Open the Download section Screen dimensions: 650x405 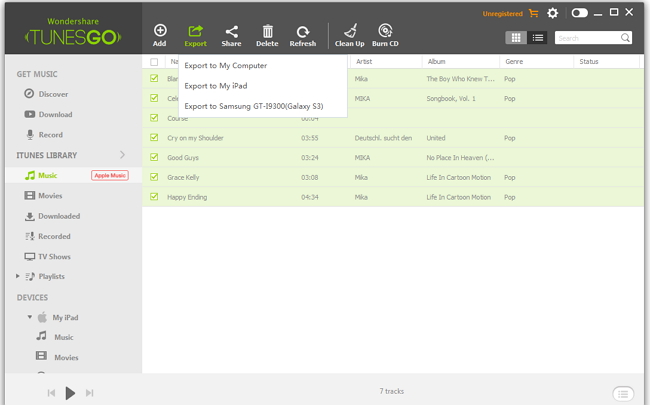coord(48,114)
